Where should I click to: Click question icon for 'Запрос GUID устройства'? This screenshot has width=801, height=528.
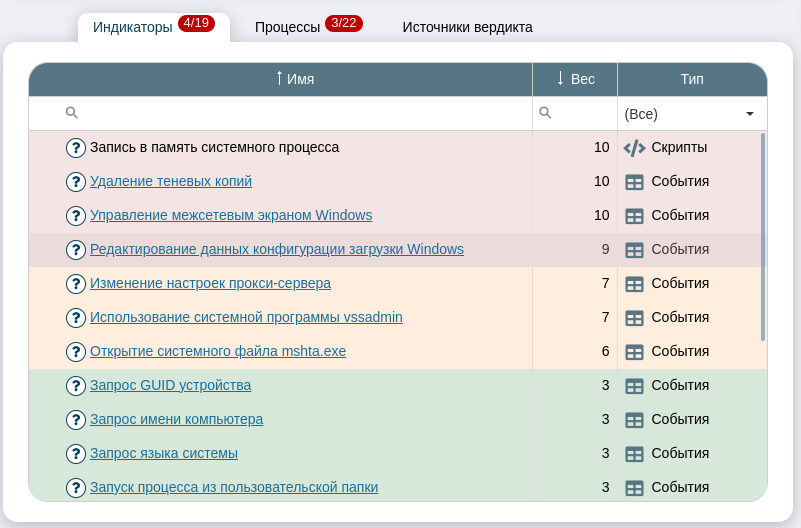pyautogui.click(x=76, y=386)
